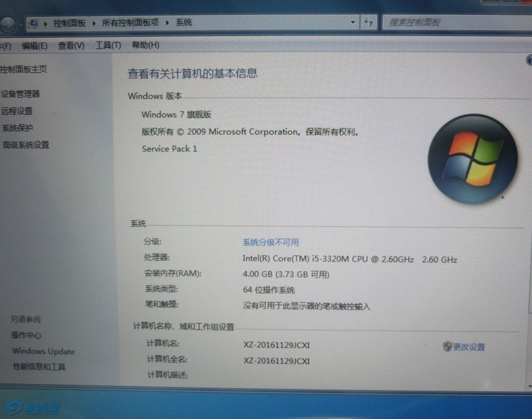Click the 没有可用于此显示器的笔或触控输入 value
The image size is (532, 419).
tap(306, 306)
